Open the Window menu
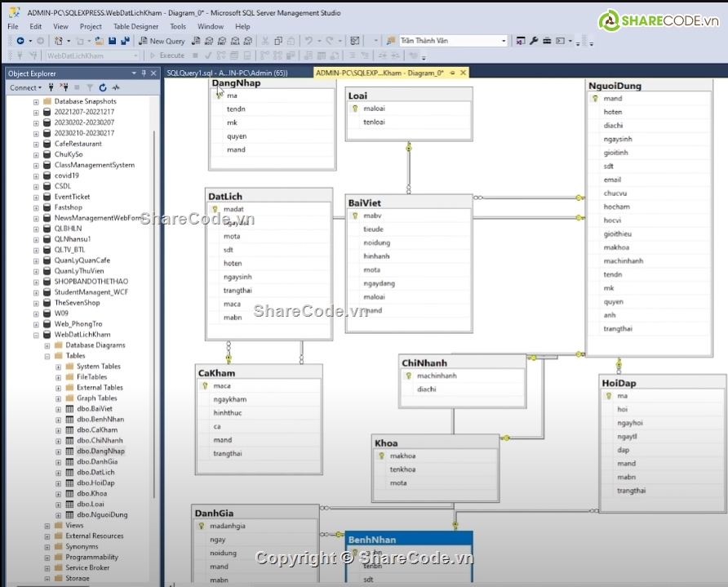The image size is (728, 587). tap(211, 26)
